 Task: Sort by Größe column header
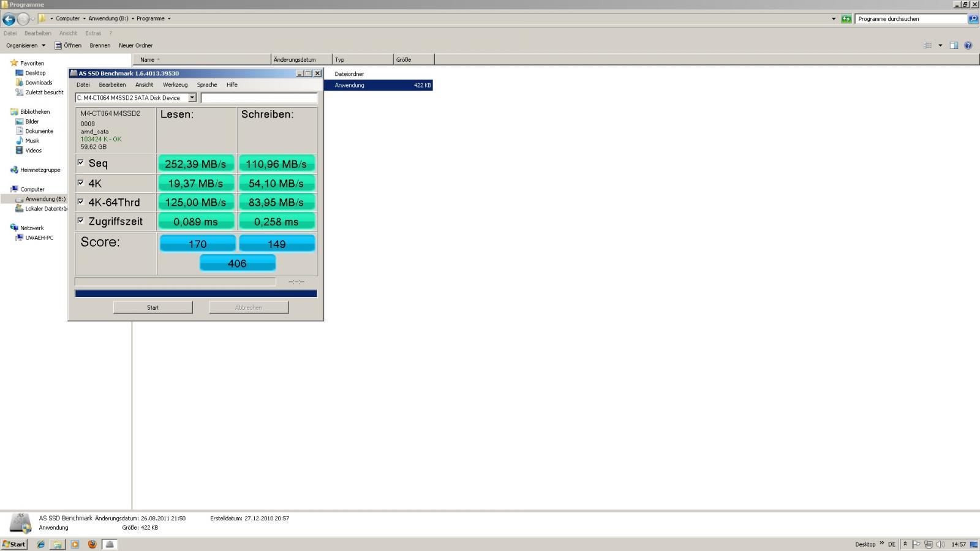pyautogui.click(x=414, y=59)
